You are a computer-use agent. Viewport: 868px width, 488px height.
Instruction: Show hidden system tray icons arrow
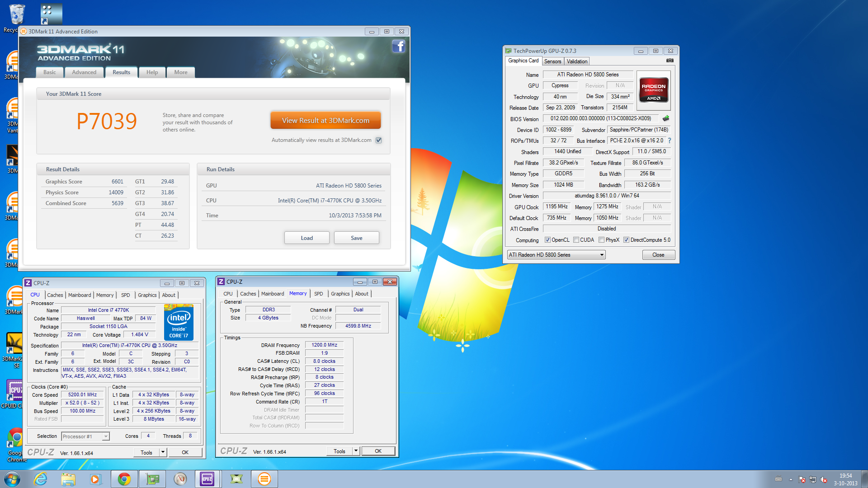[x=791, y=479]
